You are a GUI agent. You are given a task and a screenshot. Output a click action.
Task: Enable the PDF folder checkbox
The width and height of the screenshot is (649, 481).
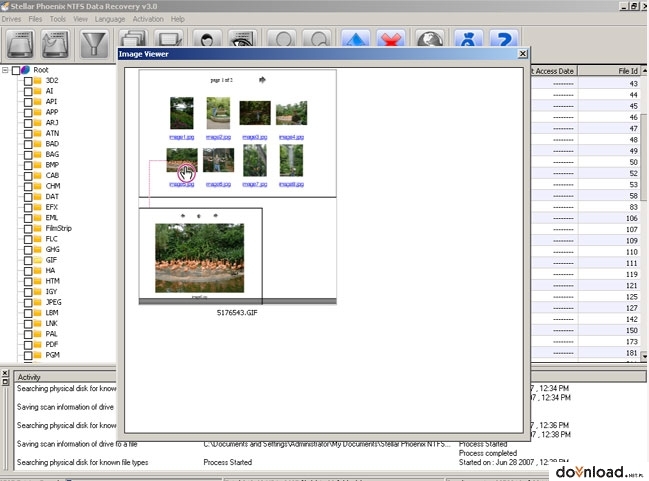pos(28,345)
